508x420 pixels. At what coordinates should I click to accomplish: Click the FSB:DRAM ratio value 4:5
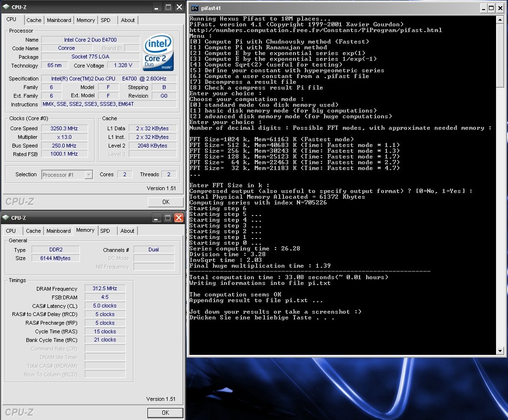click(105, 297)
